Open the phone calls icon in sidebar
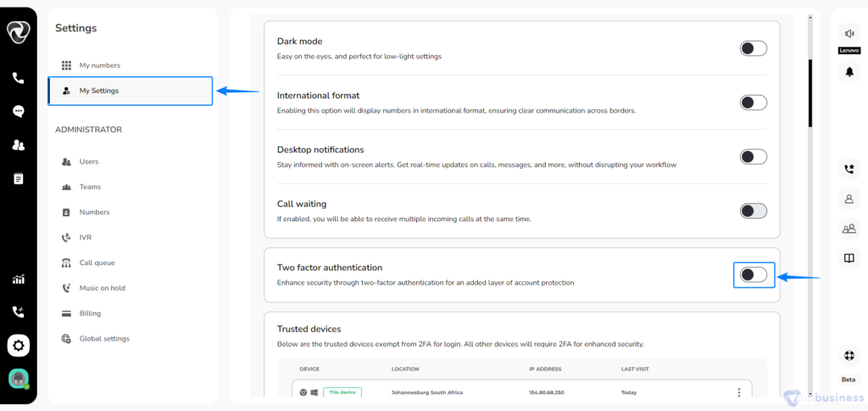This screenshot has height=411, width=868. [x=19, y=78]
